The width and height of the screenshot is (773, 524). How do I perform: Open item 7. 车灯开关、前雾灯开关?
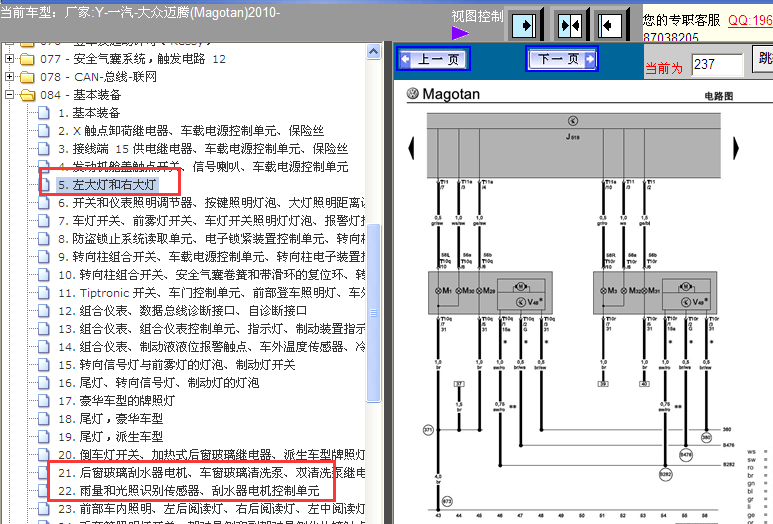[211, 221]
